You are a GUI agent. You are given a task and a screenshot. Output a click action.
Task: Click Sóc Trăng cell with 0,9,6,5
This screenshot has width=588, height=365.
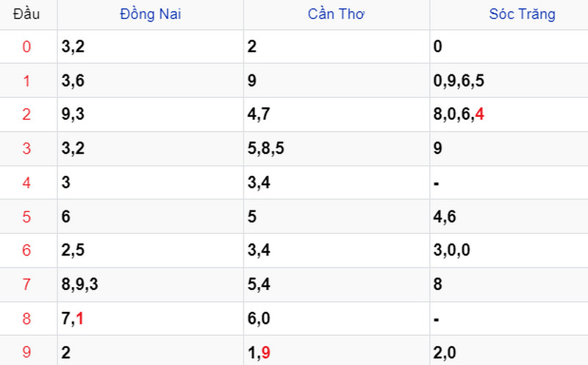(x=509, y=80)
